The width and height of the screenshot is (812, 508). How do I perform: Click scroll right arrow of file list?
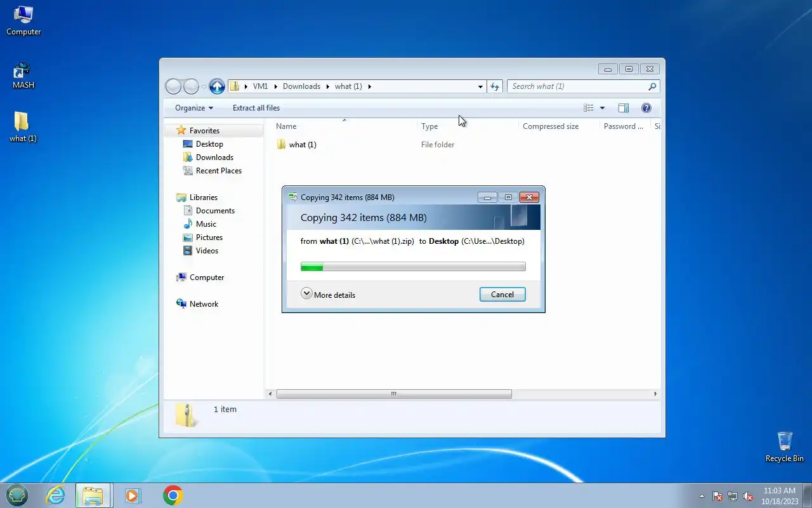(655, 394)
